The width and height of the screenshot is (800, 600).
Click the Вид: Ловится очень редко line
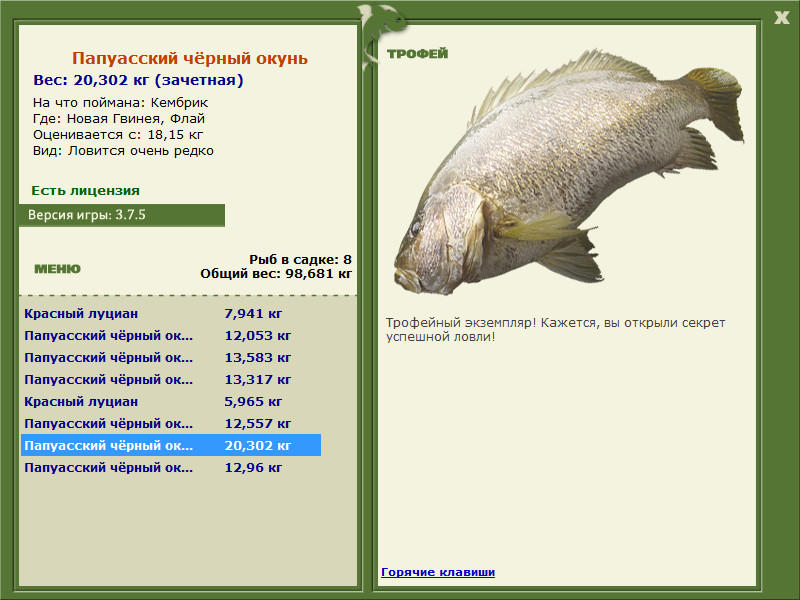point(123,151)
